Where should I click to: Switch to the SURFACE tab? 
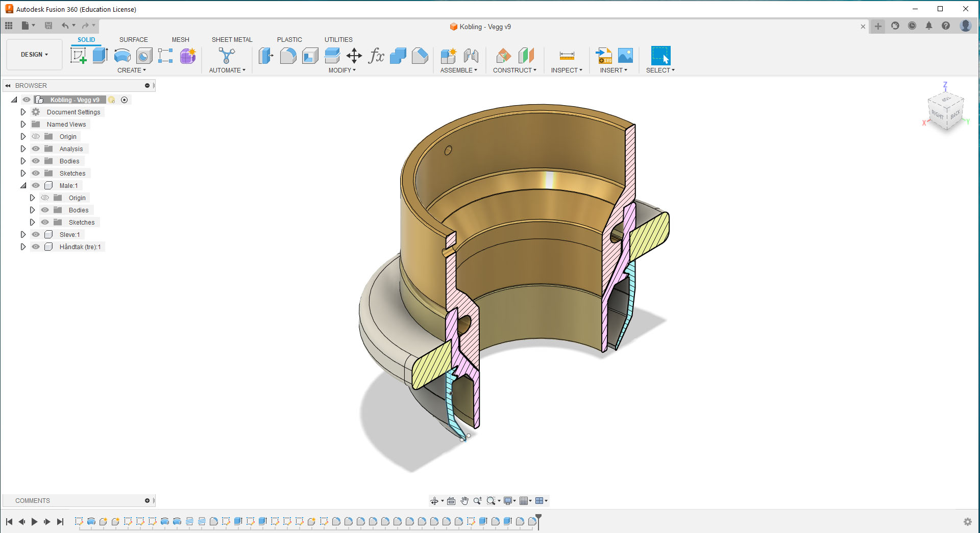pyautogui.click(x=134, y=40)
